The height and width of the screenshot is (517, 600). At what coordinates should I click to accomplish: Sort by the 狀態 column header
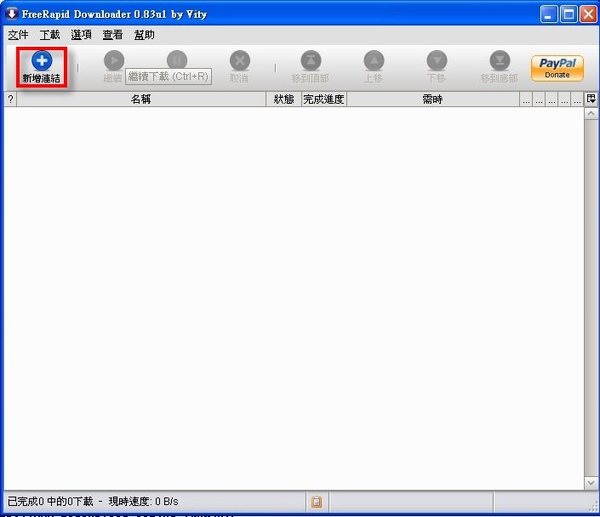284,99
